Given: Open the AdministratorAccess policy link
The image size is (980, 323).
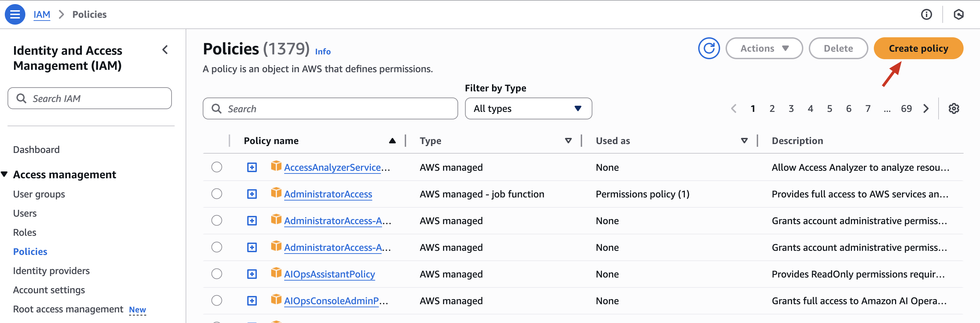Looking at the screenshot, I should pyautogui.click(x=328, y=194).
